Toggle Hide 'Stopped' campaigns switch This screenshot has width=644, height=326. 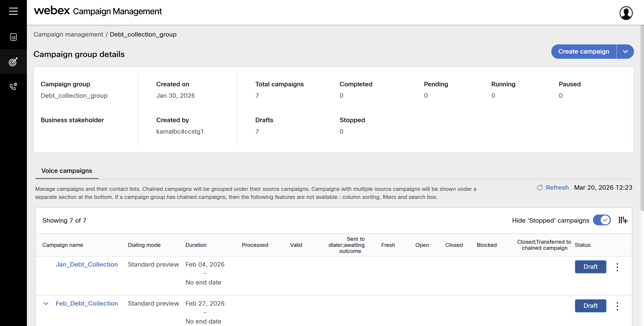602,220
